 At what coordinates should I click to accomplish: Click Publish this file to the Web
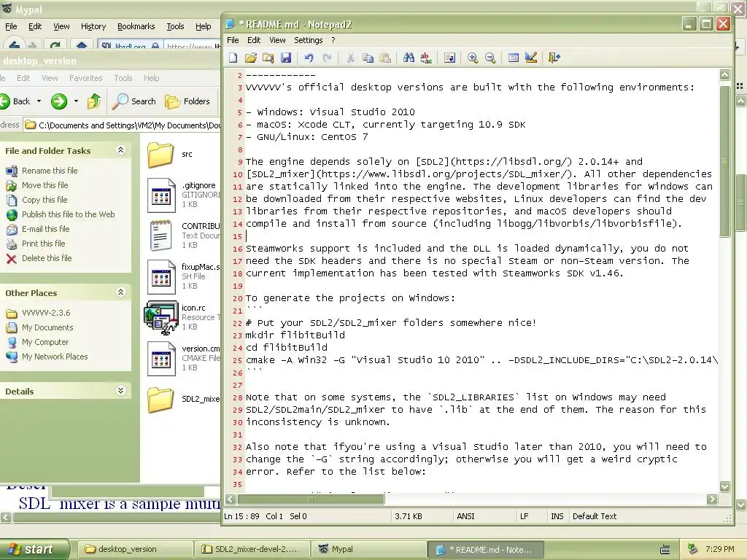coord(68,214)
